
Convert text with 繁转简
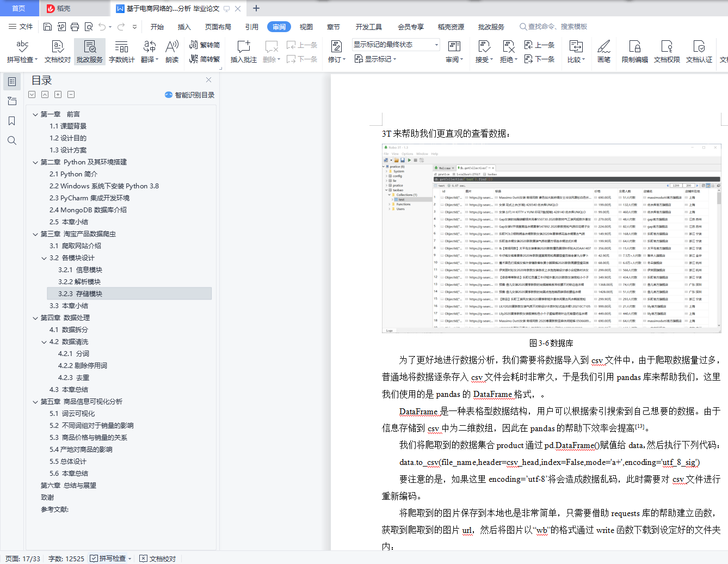[x=205, y=45]
